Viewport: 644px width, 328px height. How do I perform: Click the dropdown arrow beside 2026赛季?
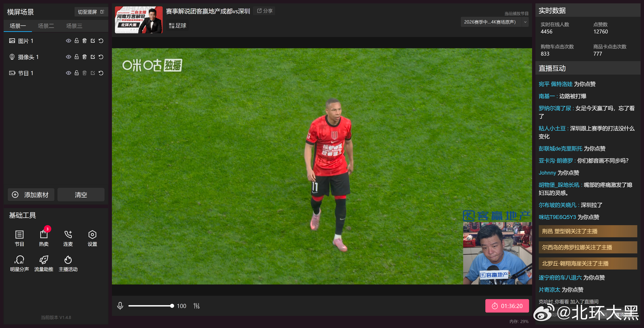525,22
